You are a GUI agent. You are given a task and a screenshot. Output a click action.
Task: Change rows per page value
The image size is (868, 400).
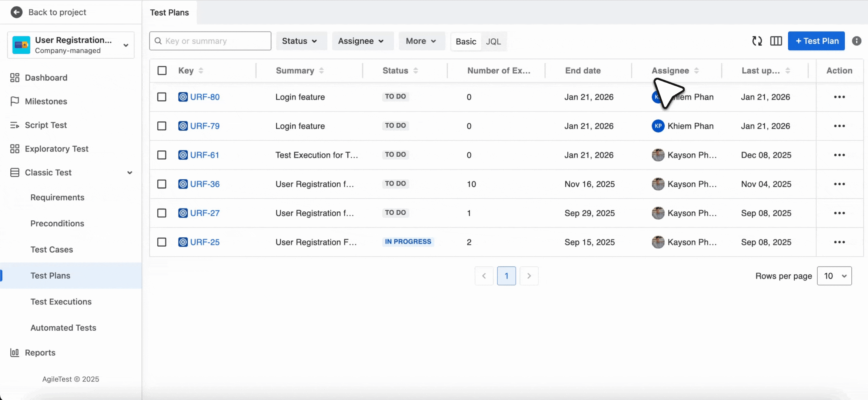tap(834, 276)
